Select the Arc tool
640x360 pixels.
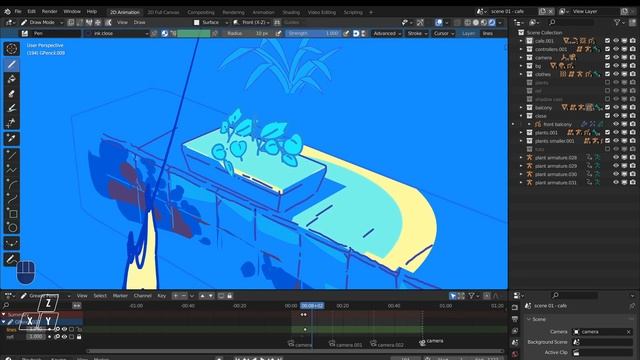click(11, 184)
